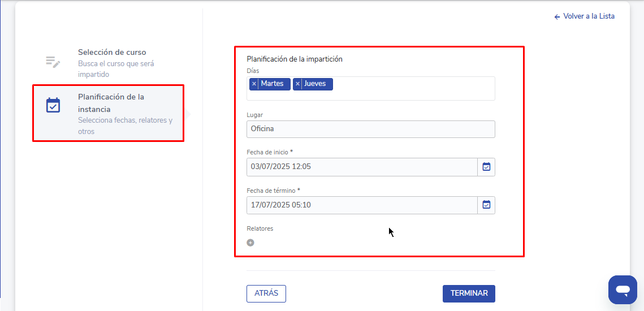The image size is (644, 311).
Task: Remove the Martes day tag
Action: click(x=254, y=84)
